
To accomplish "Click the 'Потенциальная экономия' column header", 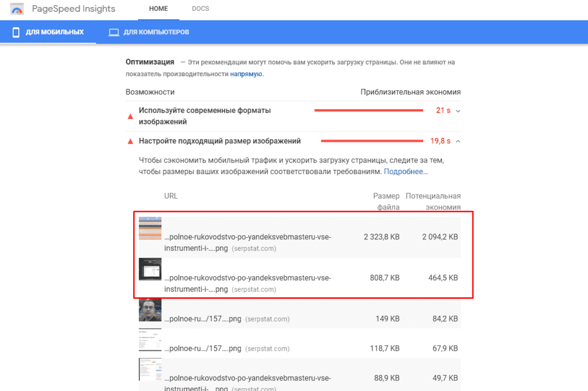I will pos(433,202).
